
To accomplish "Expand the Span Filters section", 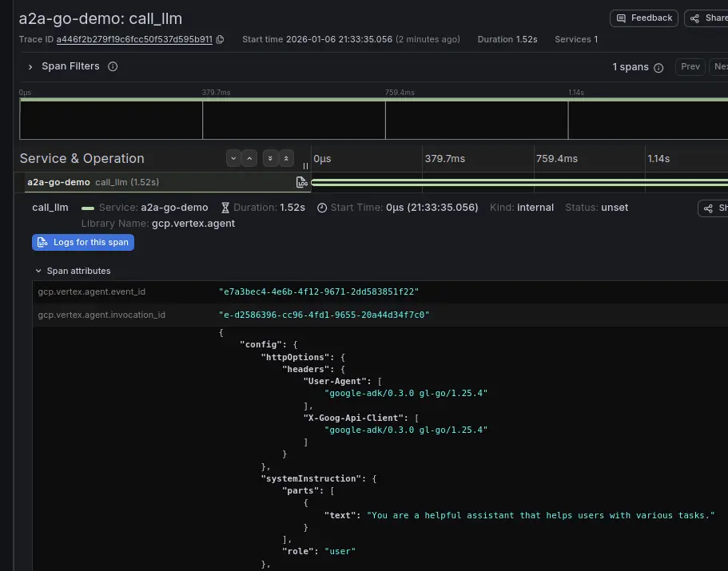I will point(30,66).
